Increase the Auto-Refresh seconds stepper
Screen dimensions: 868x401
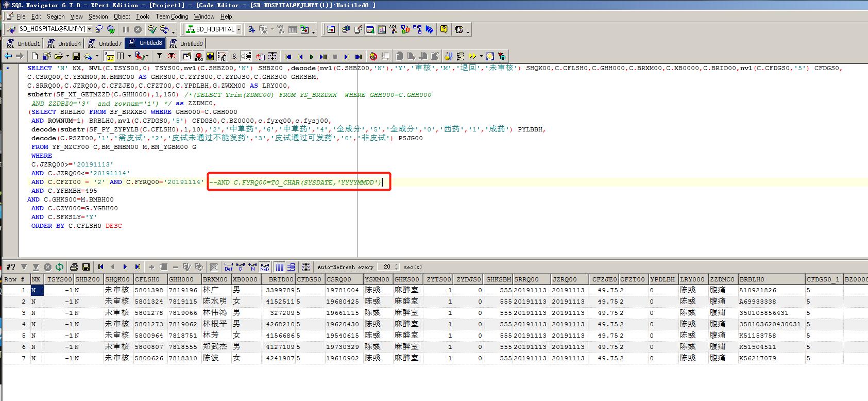pyautogui.click(x=396, y=265)
